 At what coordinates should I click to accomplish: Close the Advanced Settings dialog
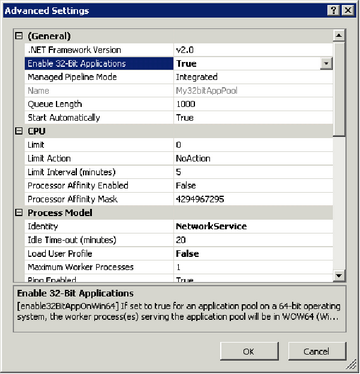click(x=348, y=10)
